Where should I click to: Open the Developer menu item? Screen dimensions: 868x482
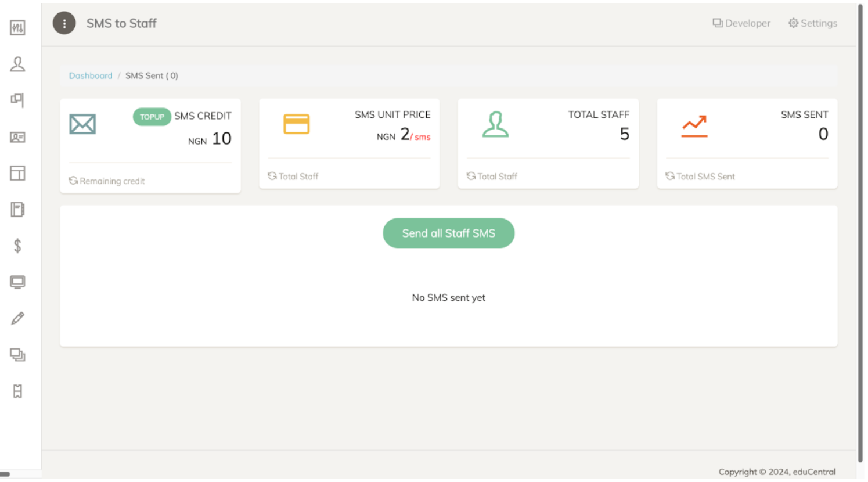click(741, 23)
